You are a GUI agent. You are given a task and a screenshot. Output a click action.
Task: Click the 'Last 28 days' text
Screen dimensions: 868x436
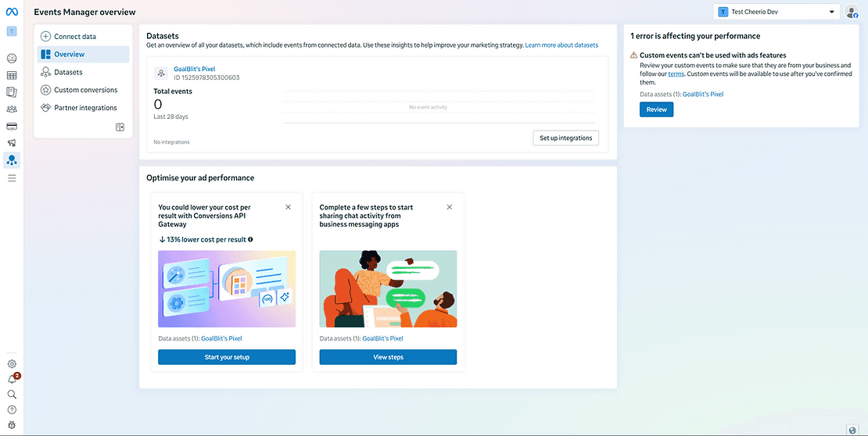point(171,116)
